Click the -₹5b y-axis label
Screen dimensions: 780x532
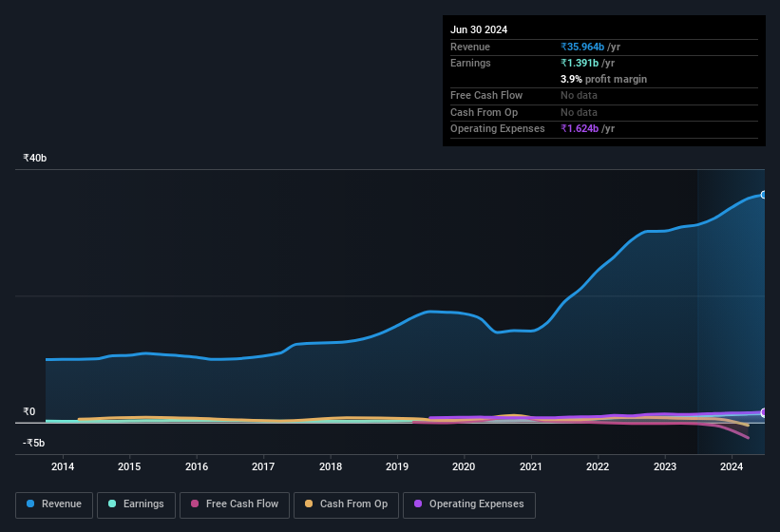pos(34,443)
